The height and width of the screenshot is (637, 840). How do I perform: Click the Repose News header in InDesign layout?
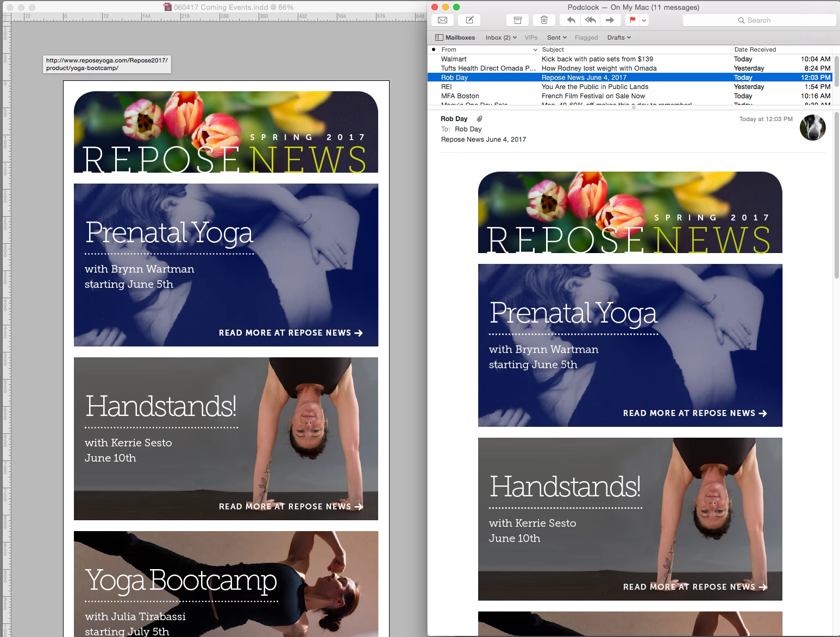[x=226, y=132]
